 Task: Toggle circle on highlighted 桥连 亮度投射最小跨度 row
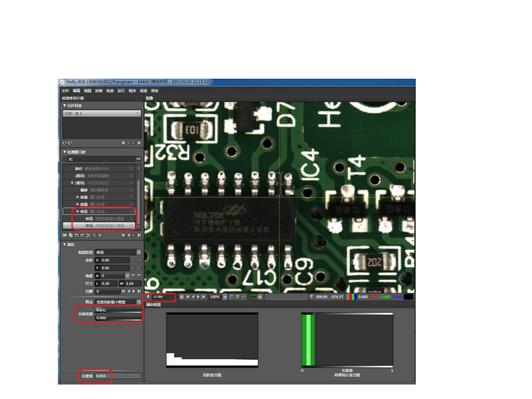[x=131, y=226]
